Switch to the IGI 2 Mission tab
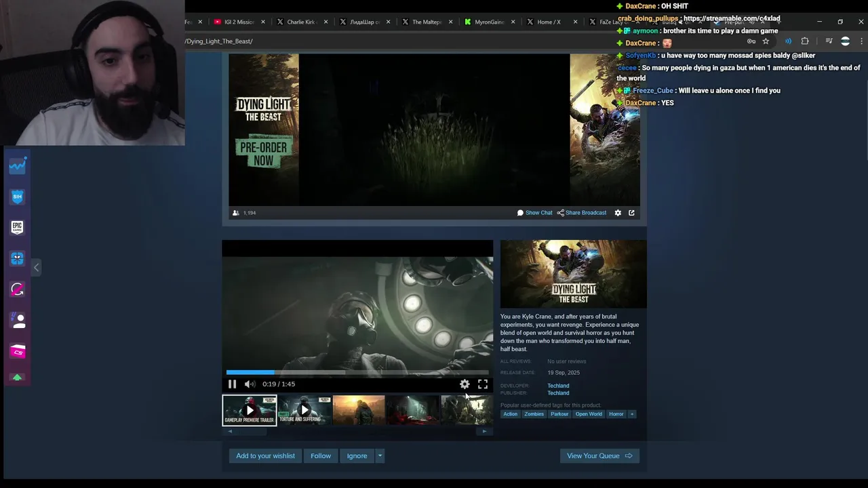Viewport: 868px width, 488px height. [234, 22]
